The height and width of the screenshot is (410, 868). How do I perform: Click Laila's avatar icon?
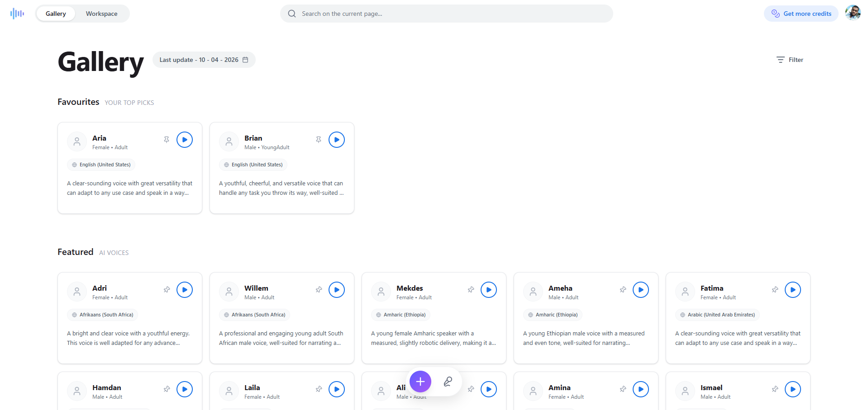[229, 391]
